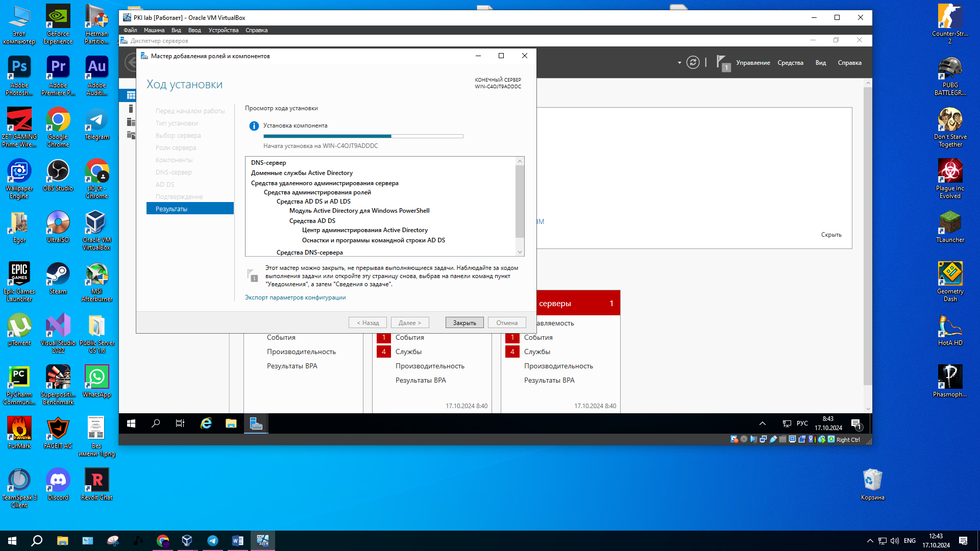The image size is (980, 551).
Task: Click Server Manager's scroll-down arrow
Action: pyautogui.click(x=868, y=409)
